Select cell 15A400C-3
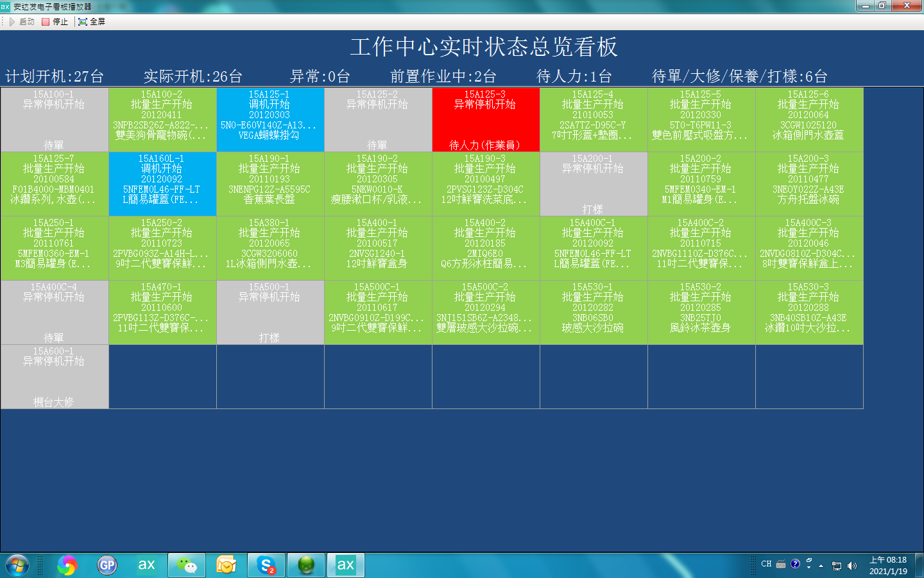This screenshot has height=578, width=924. click(809, 248)
